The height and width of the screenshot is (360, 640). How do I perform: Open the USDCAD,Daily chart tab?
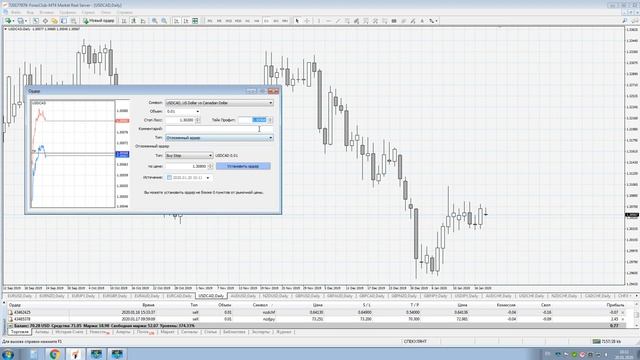[x=211, y=296]
